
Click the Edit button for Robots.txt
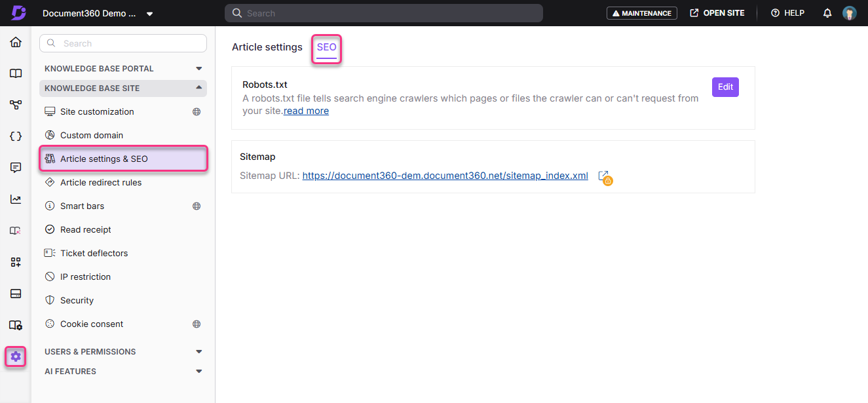[x=725, y=86]
